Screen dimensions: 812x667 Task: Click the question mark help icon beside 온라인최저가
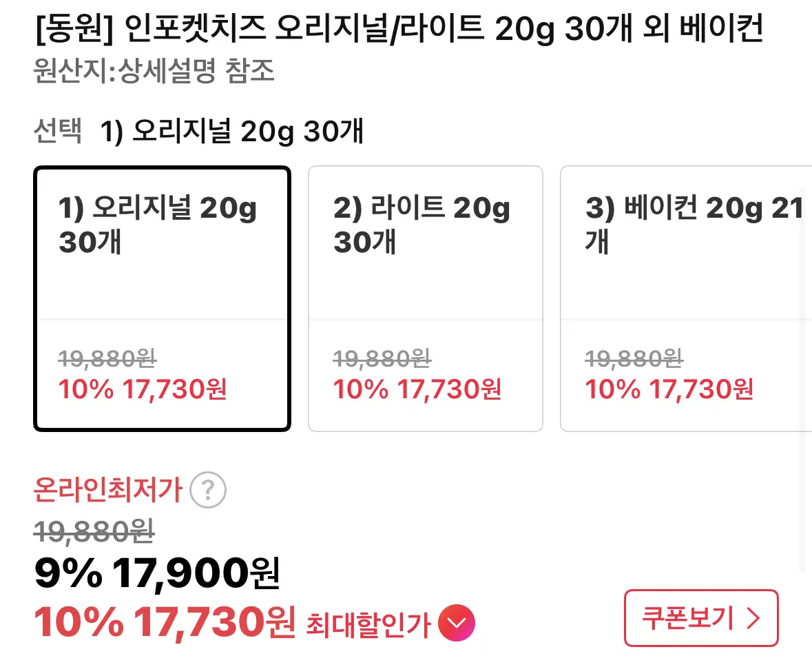coord(207,491)
